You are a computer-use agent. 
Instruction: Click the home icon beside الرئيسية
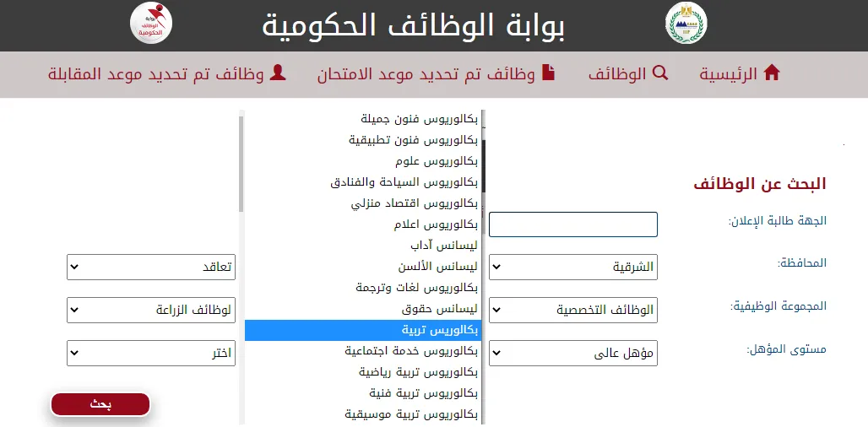pos(771,73)
